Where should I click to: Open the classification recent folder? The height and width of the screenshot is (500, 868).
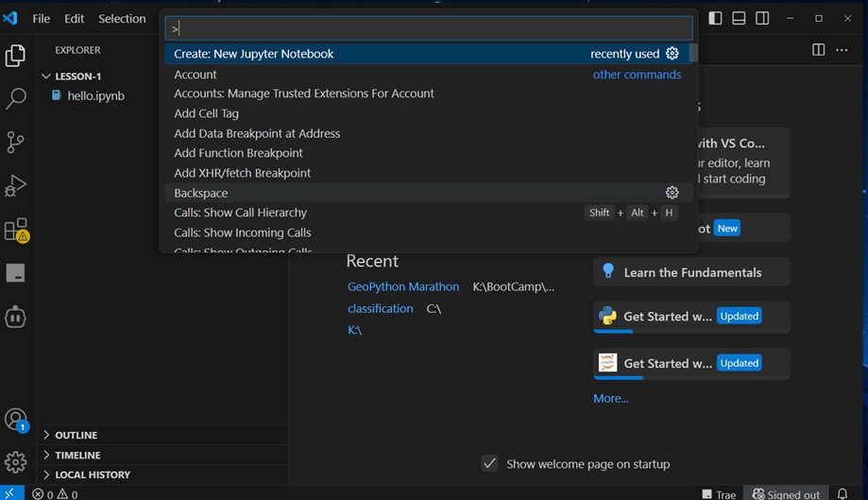[x=381, y=308]
